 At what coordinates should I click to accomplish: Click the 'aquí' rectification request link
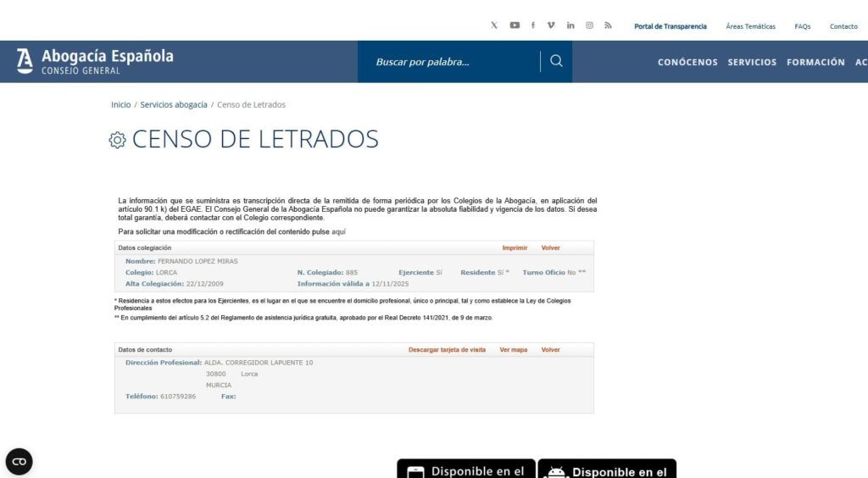click(x=339, y=231)
